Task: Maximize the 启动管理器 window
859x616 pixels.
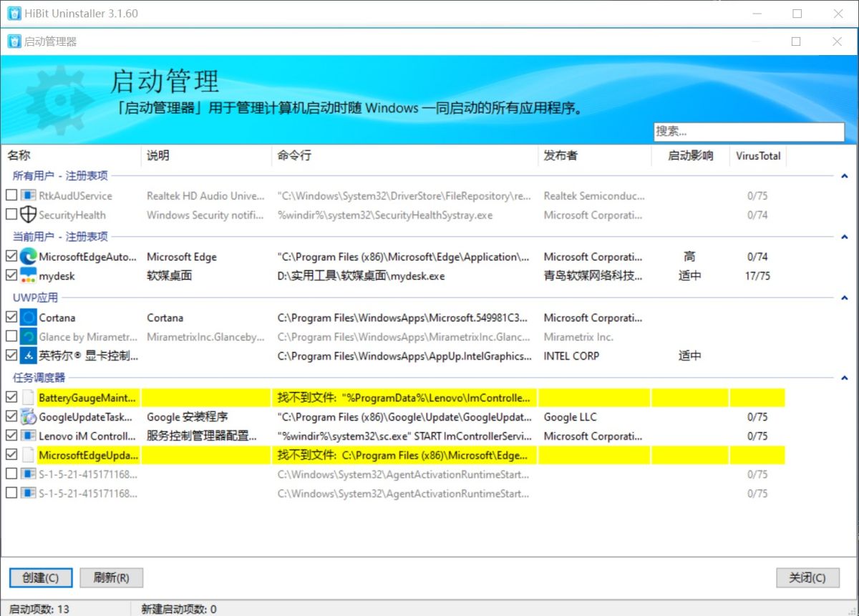Action: 796,41
